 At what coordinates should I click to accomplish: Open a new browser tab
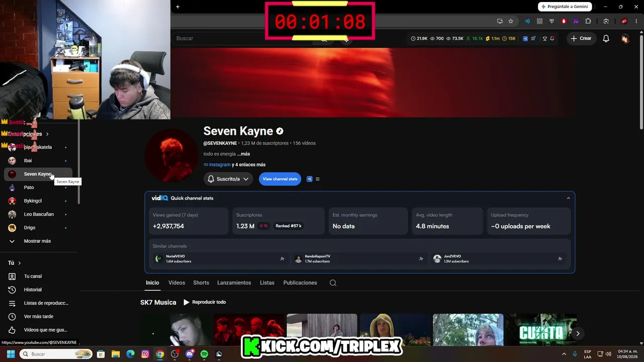pyautogui.click(x=178, y=7)
